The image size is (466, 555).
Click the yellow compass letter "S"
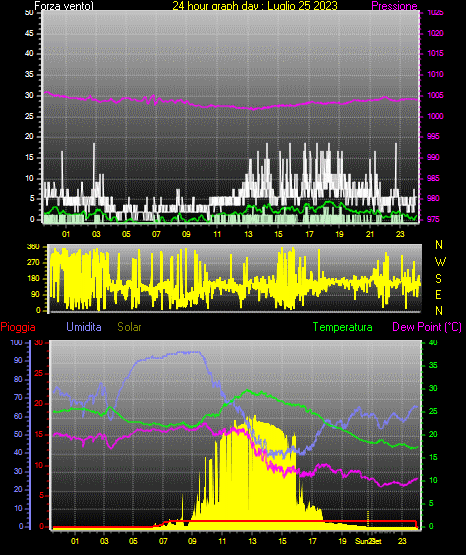438,279
